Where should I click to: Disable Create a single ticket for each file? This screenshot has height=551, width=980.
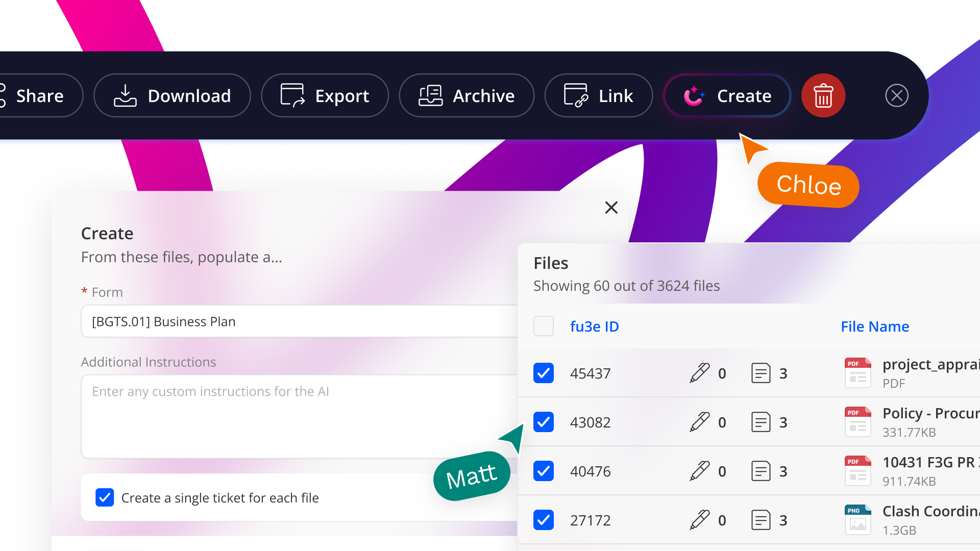click(105, 497)
